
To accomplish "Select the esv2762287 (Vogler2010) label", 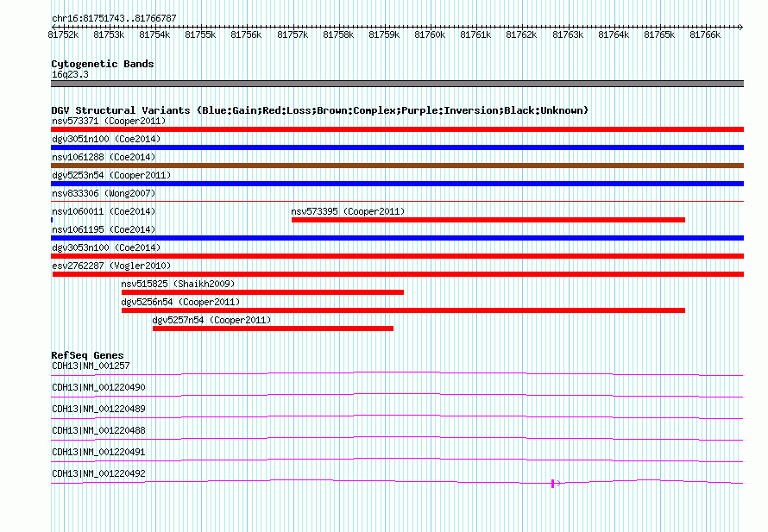I will tap(111, 266).
